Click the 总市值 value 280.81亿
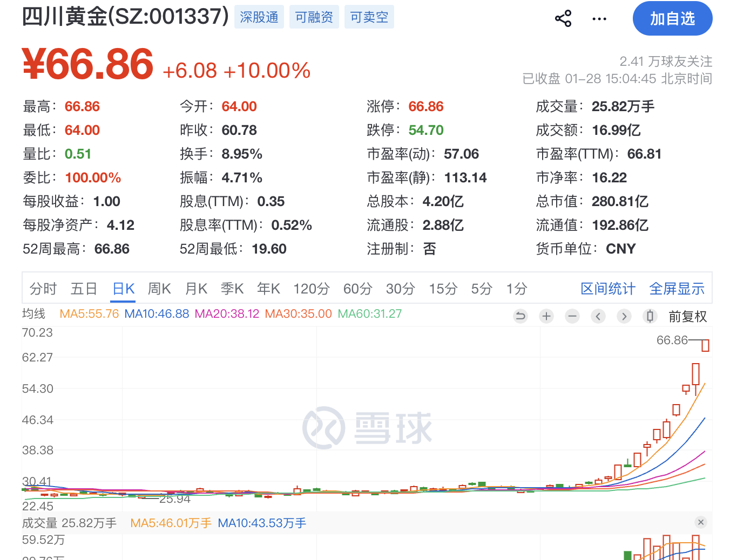730x560 pixels. click(620, 202)
